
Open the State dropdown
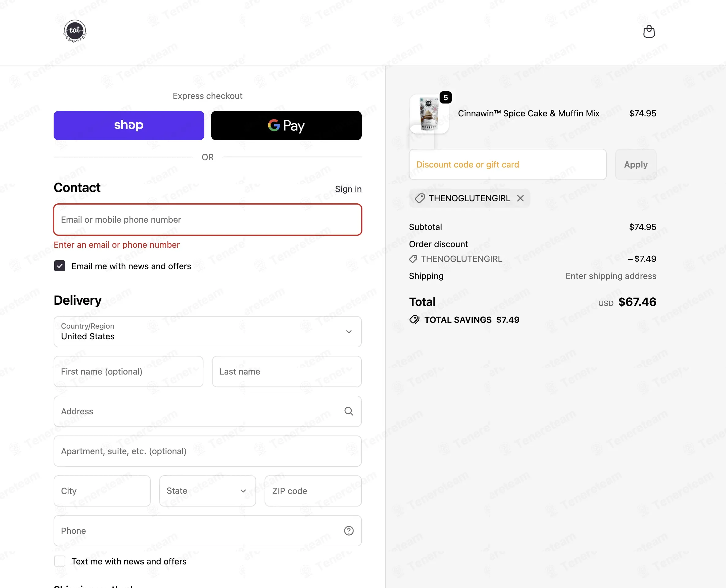point(208,491)
